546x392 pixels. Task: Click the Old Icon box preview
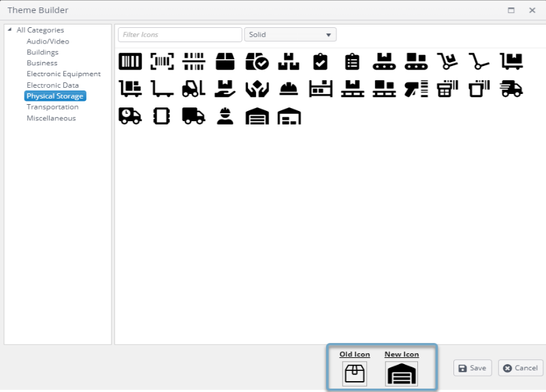355,374
